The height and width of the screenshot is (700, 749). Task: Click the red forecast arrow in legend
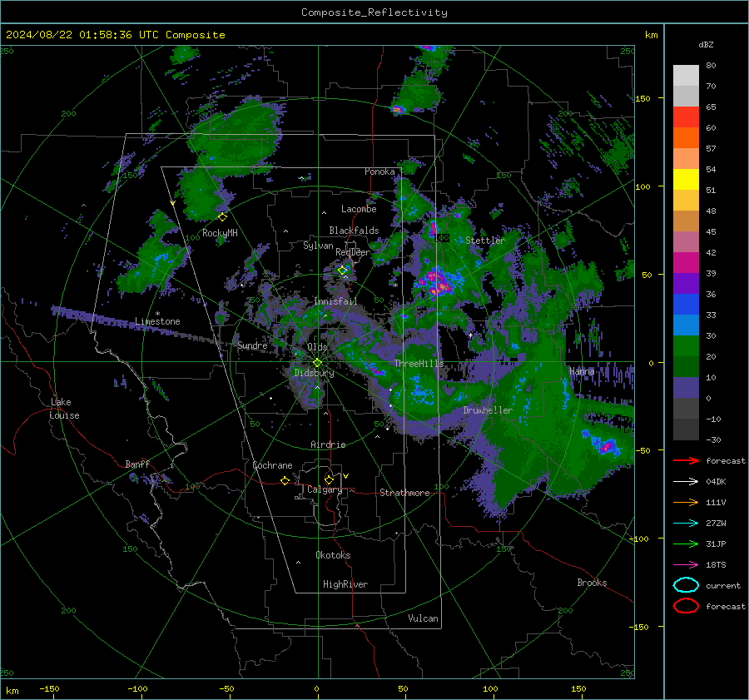pos(686,460)
